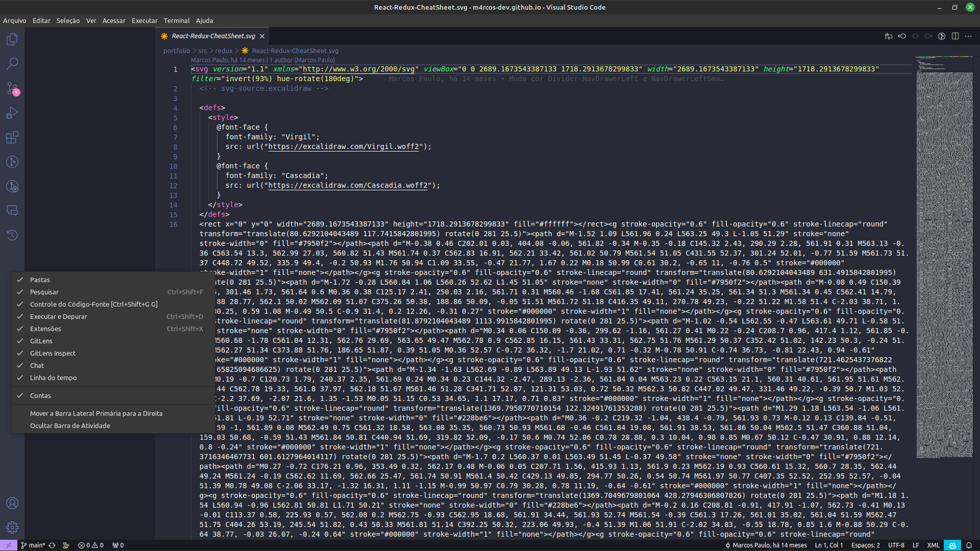The height and width of the screenshot is (551, 980).
Task: Expand redux breadcrumb segment
Action: [x=224, y=51]
